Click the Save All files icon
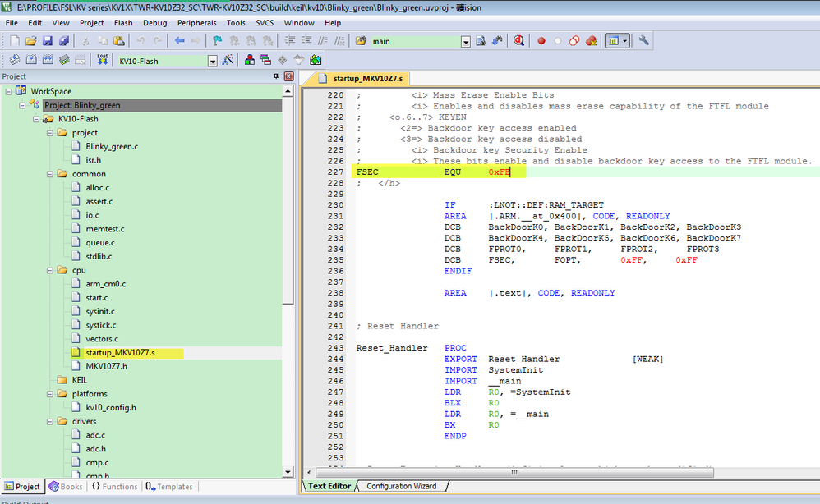Image resolution: width=820 pixels, height=504 pixels. click(63, 40)
